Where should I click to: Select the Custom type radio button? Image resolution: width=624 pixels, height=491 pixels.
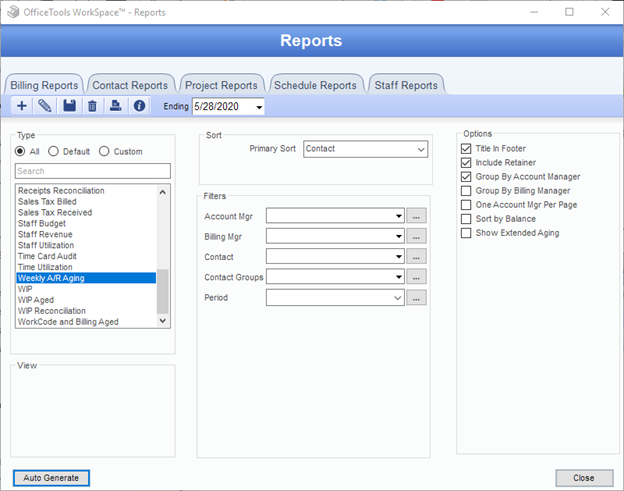[104, 151]
